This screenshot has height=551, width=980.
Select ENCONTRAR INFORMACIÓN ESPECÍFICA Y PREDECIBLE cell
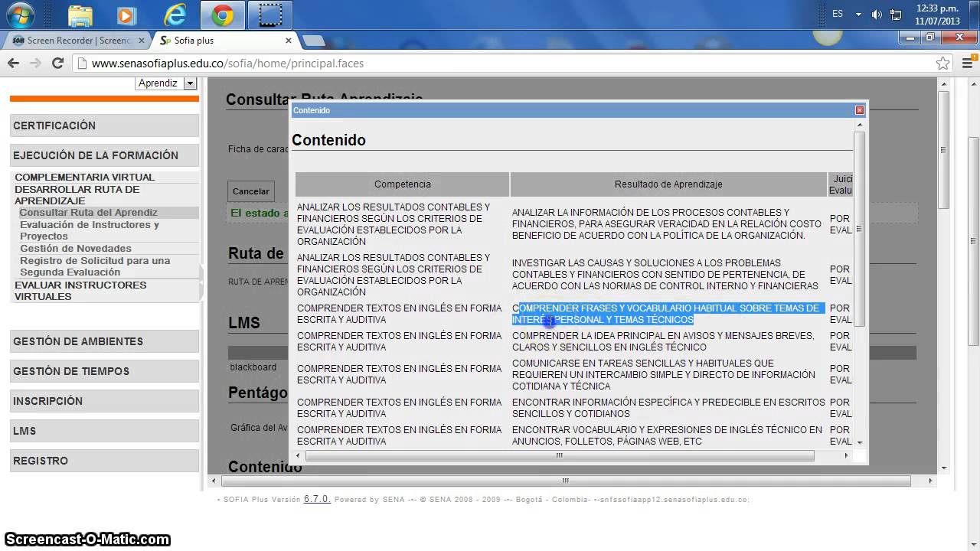[x=668, y=408]
